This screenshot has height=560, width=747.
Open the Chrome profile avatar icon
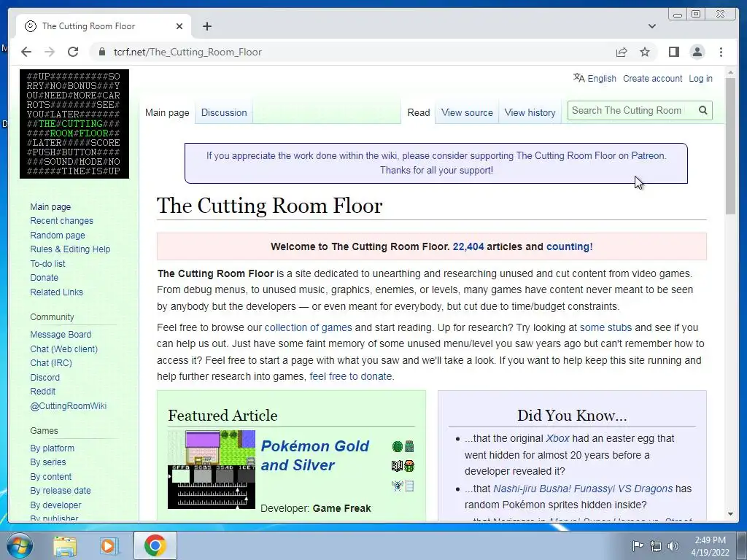(697, 52)
